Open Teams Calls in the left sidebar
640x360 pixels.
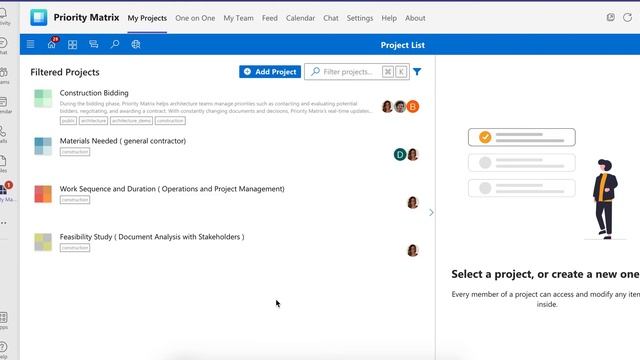click(x=4, y=134)
